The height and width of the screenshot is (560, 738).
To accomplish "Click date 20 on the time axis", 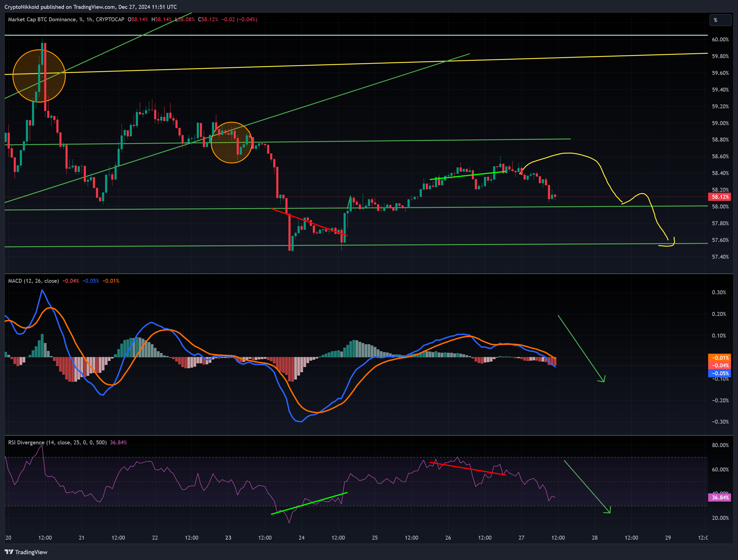I will pos(8,538).
